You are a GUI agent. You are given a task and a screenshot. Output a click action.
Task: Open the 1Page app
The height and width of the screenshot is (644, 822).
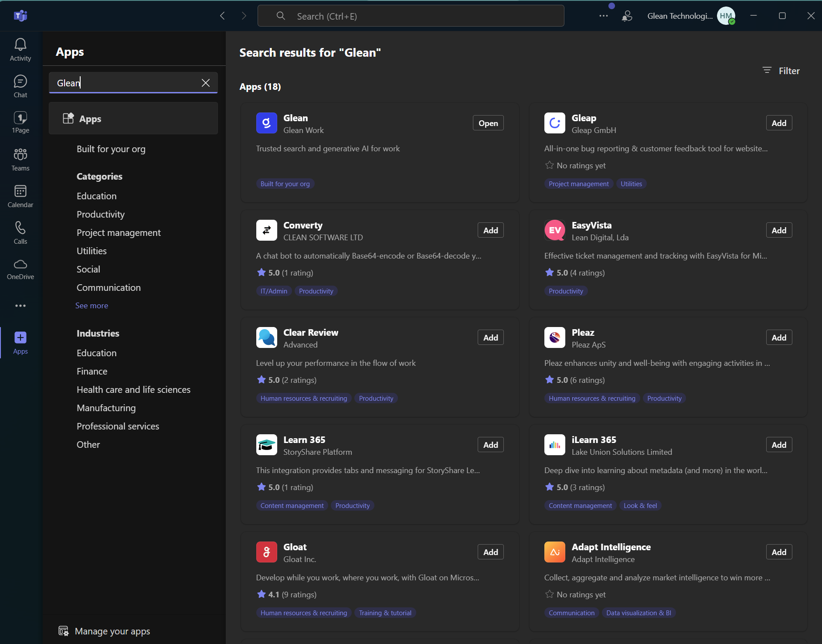tap(20, 122)
